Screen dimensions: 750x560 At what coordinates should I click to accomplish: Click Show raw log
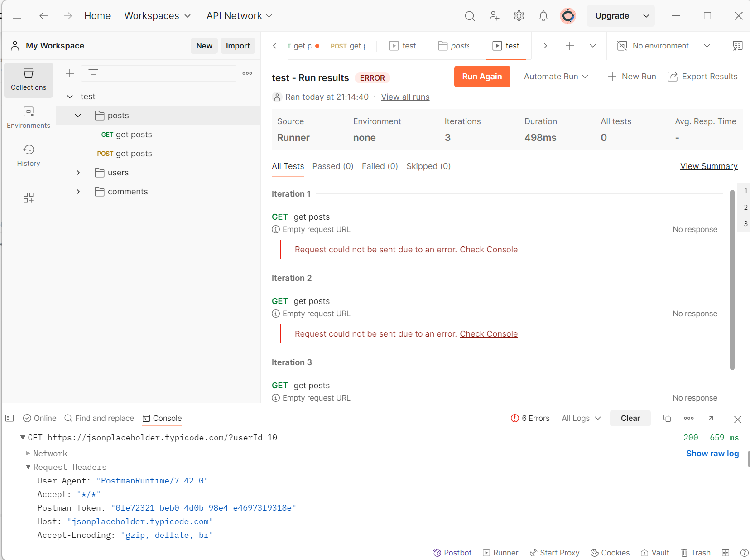coord(712,454)
